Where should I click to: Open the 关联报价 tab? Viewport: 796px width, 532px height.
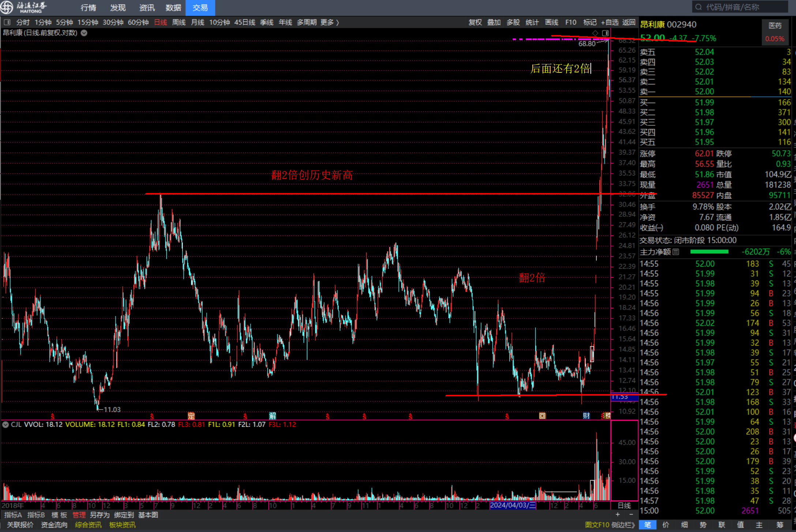pyautogui.click(x=20, y=525)
